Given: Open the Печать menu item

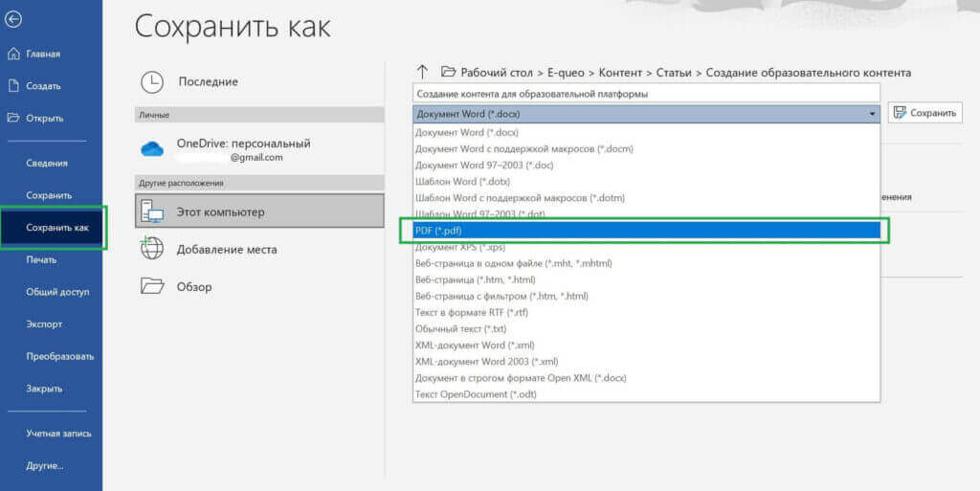Looking at the screenshot, I should pyautogui.click(x=41, y=259).
